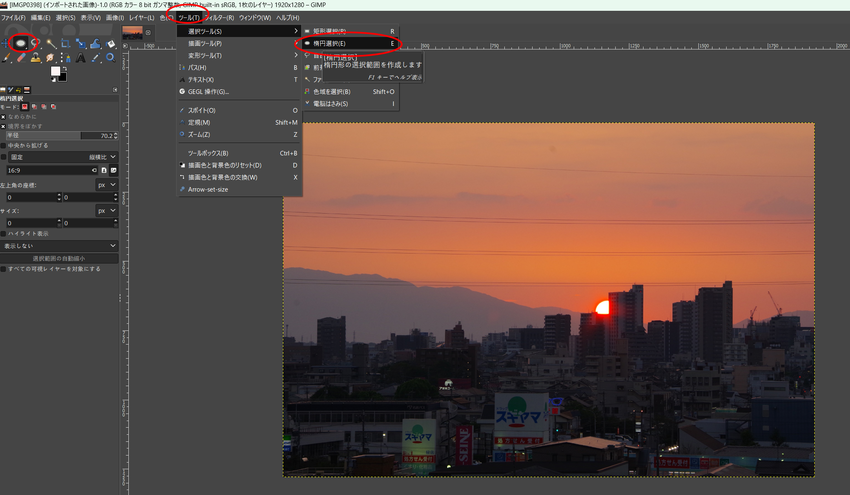This screenshot has width=850, height=495.
Task: Choose Add to selection mode
Action: [x=34, y=107]
